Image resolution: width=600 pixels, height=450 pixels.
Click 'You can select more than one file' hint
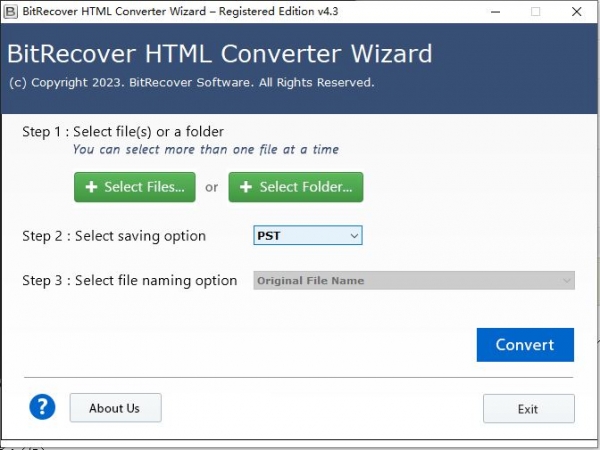pos(206,149)
